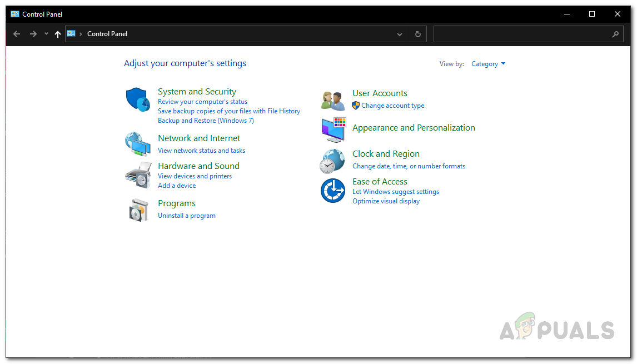Image resolution: width=637 pixels, height=364 pixels.
Task: Expand recent locations chevron near navigation arrows
Action: tap(46, 34)
